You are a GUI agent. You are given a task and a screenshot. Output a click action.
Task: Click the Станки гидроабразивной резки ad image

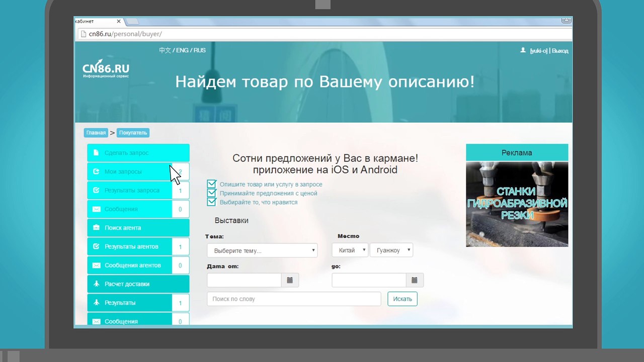(517, 204)
